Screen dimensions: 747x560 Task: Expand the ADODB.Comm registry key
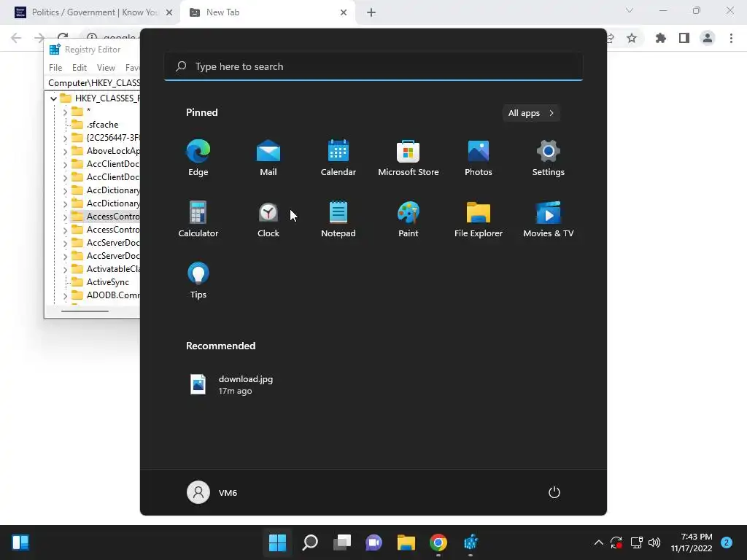tap(65, 296)
